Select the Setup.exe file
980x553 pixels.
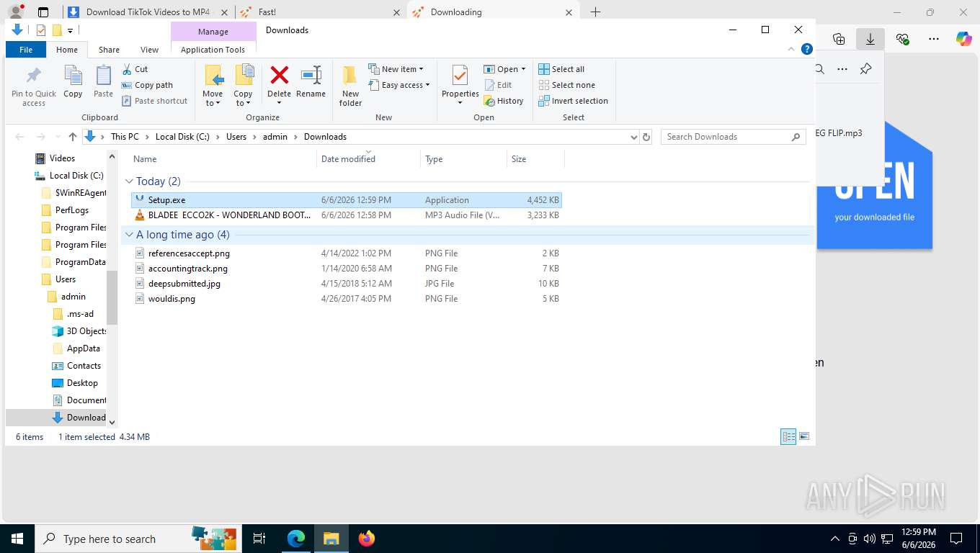coord(346,200)
